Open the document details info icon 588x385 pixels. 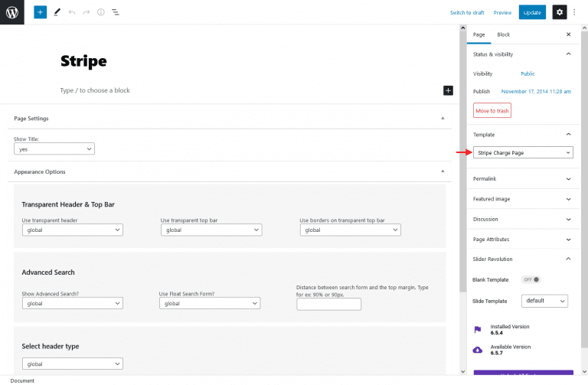(x=101, y=12)
